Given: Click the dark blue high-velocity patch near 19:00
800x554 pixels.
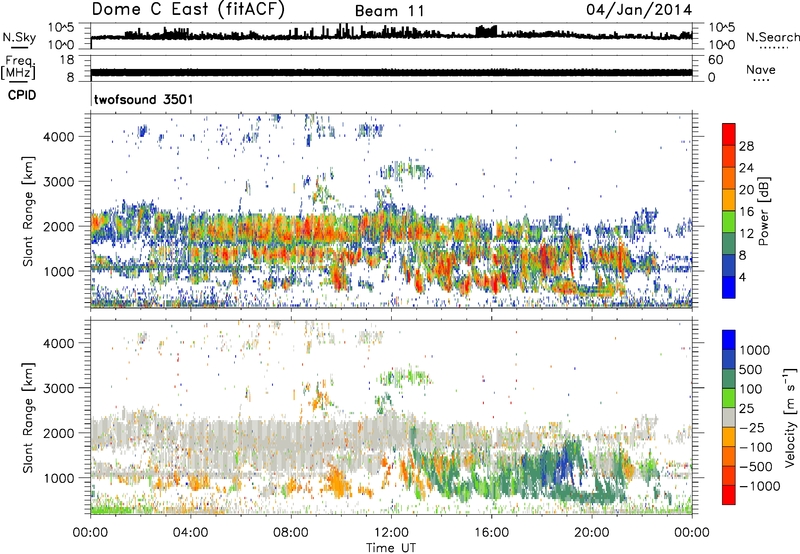Looking at the screenshot, I should pos(564,464).
